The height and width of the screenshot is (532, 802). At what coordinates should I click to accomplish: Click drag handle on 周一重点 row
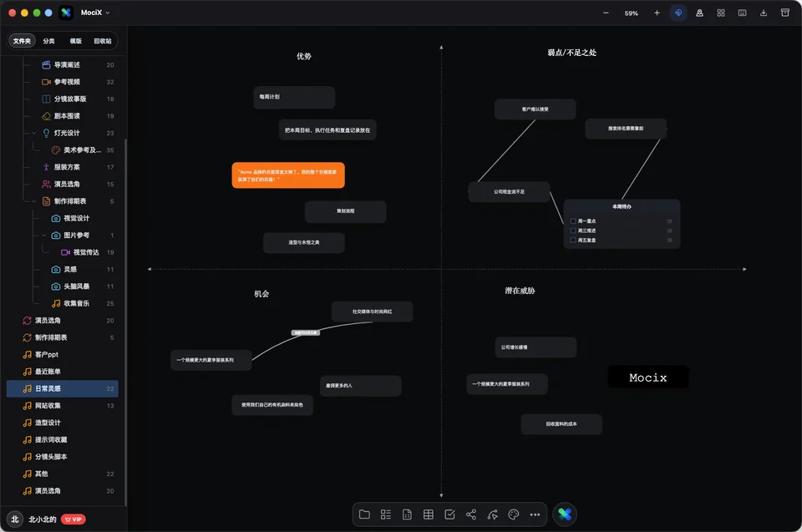coord(669,221)
